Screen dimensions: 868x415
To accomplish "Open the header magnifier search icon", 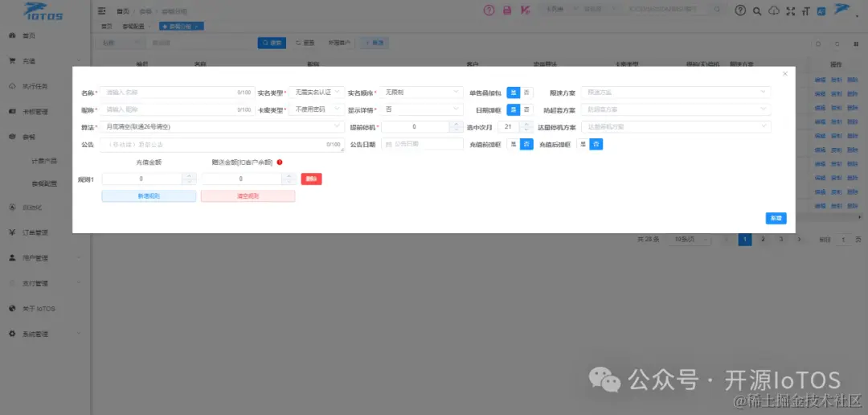I will pos(758,10).
